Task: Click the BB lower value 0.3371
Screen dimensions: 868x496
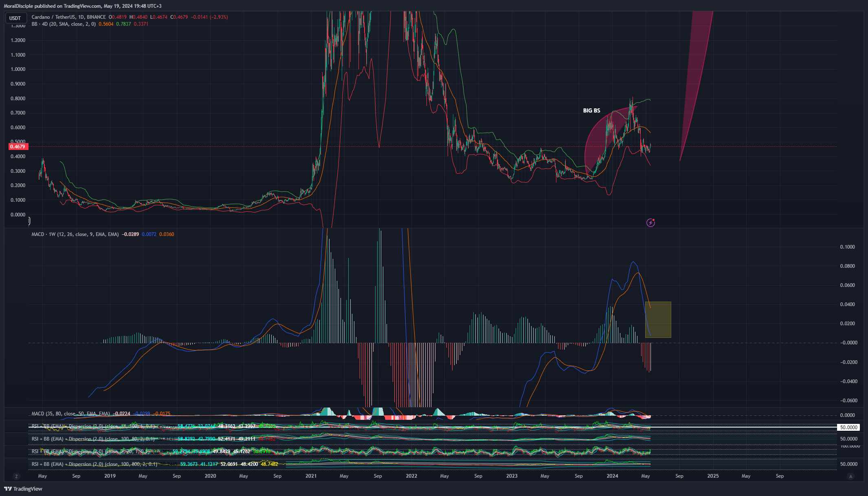Action: coord(141,24)
